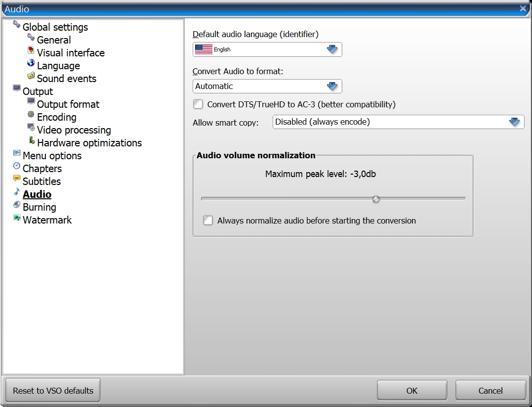Select Global settings in the tree
Screen dimensions: 532x407
(x=55, y=27)
